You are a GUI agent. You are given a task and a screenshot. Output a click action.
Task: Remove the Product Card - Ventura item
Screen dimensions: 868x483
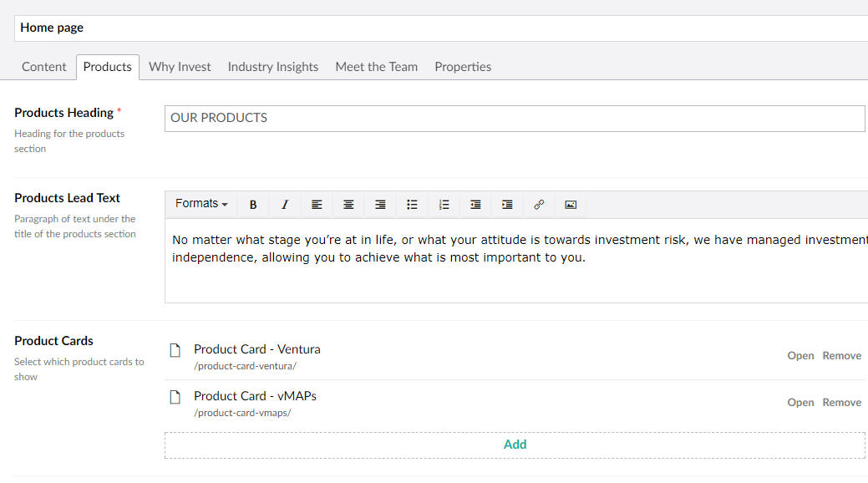pos(841,356)
